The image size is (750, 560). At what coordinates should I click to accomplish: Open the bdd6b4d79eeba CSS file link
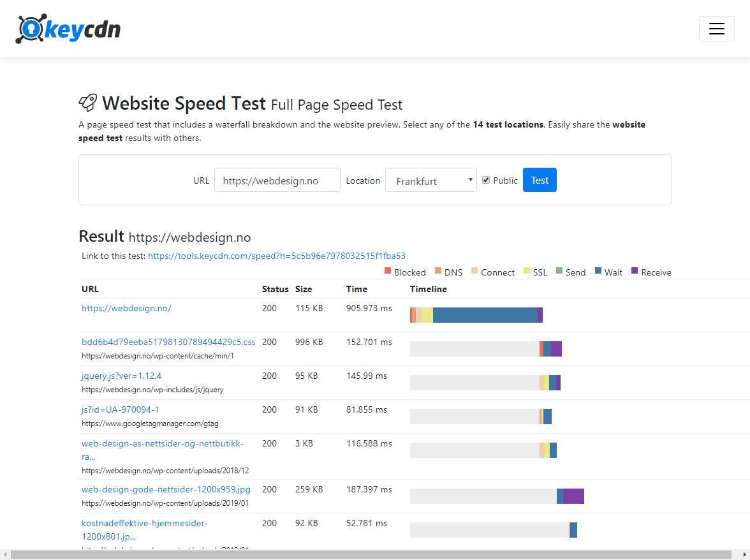(168, 342)
